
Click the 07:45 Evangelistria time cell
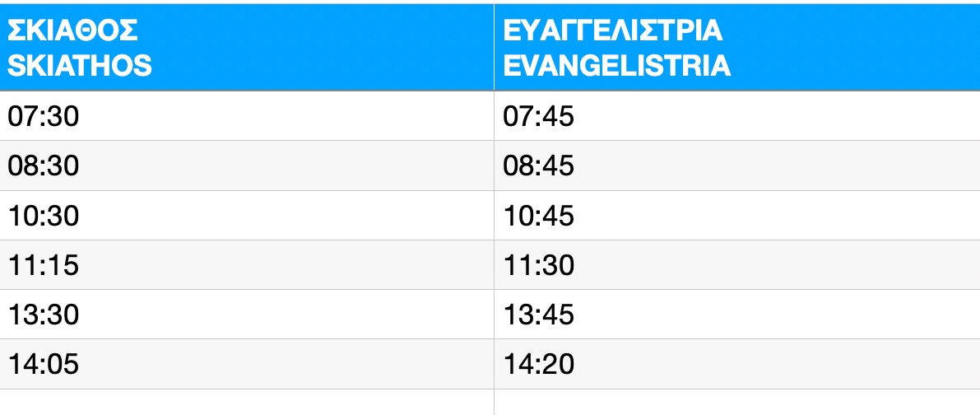pyautogui.click(x=737, y=116)
